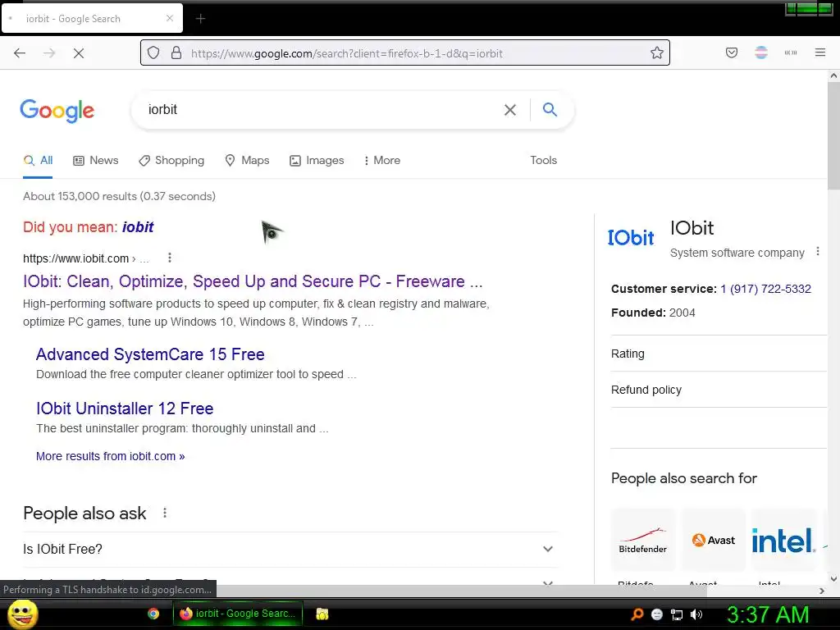Viewport: 840px width, 630px height.
Task: Expand the Rating section
Action: click(719, 354)
